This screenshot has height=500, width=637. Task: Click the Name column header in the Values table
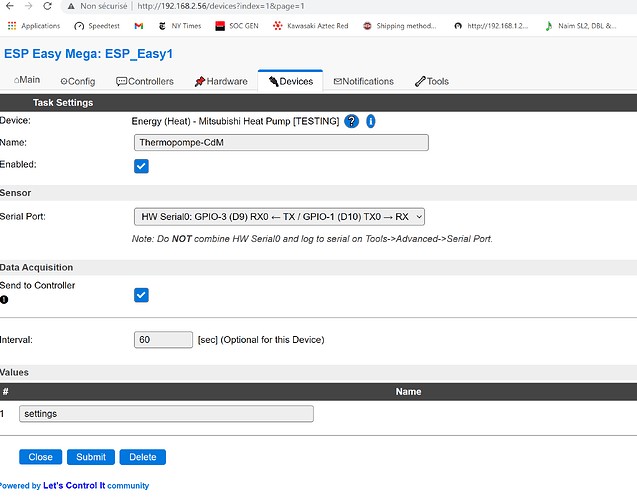(408, 392)
